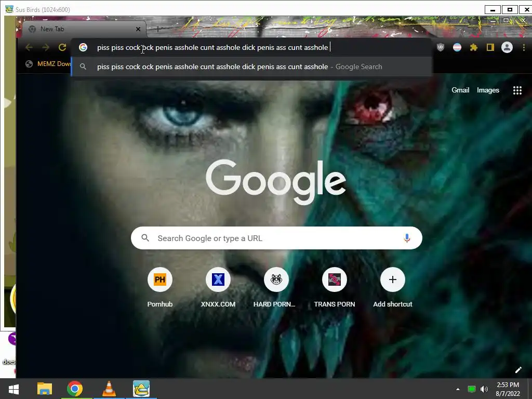Open the profile avatar menu

[507, 47]
